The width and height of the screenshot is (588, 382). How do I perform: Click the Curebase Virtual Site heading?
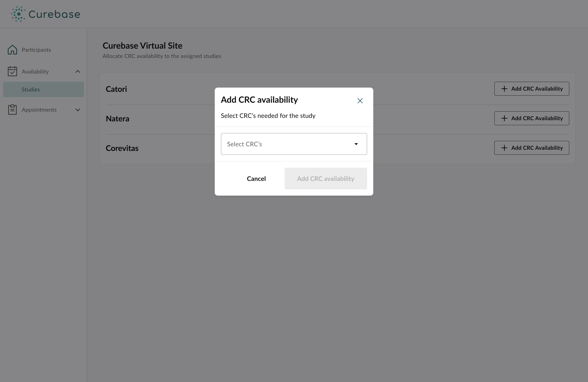(142, 46)
